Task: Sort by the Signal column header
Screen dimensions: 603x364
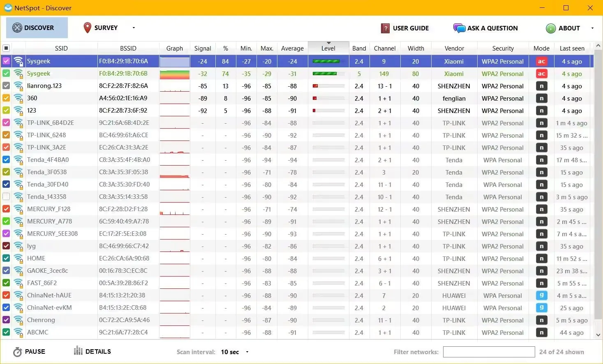Action: 203,48
